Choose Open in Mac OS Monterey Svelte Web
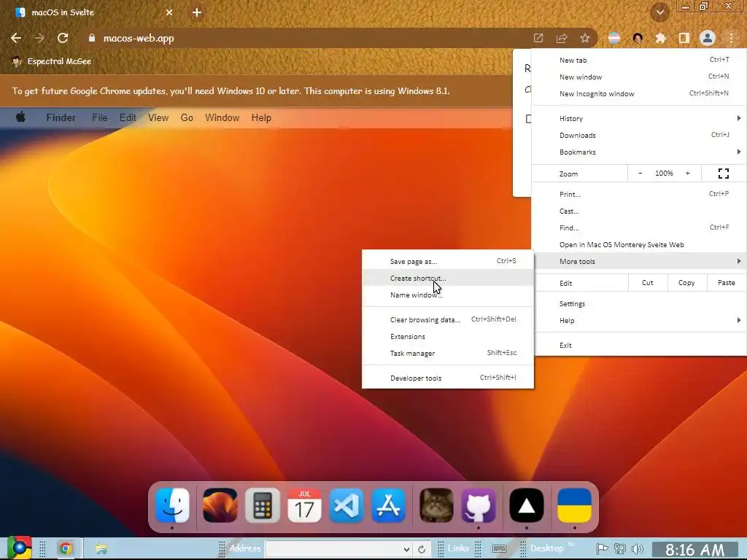 pos(639,244)
